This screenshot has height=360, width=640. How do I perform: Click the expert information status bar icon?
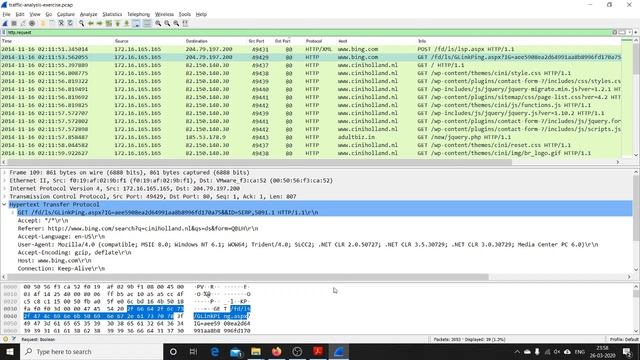click(5, 339)
